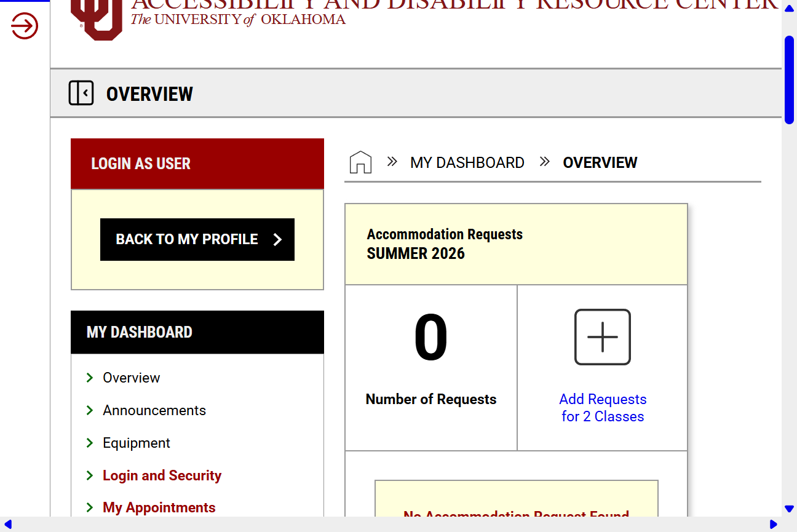The height and width of the screenshot is (532, 797).
Task: Open Login and Security menu item
Action: tap(162, 475)
